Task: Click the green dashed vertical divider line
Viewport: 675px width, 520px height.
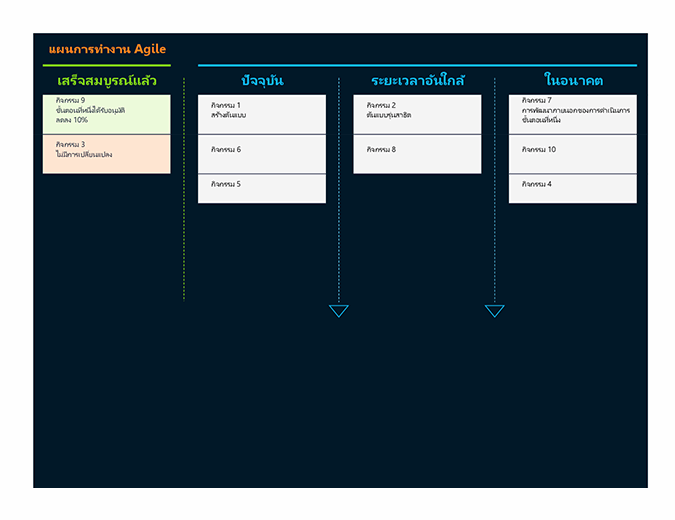Action: pyautogui.click(x=184, y=200)
